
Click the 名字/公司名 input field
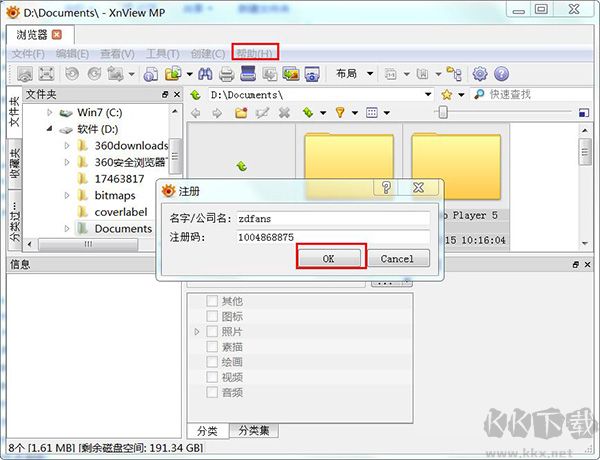(333, 218)
